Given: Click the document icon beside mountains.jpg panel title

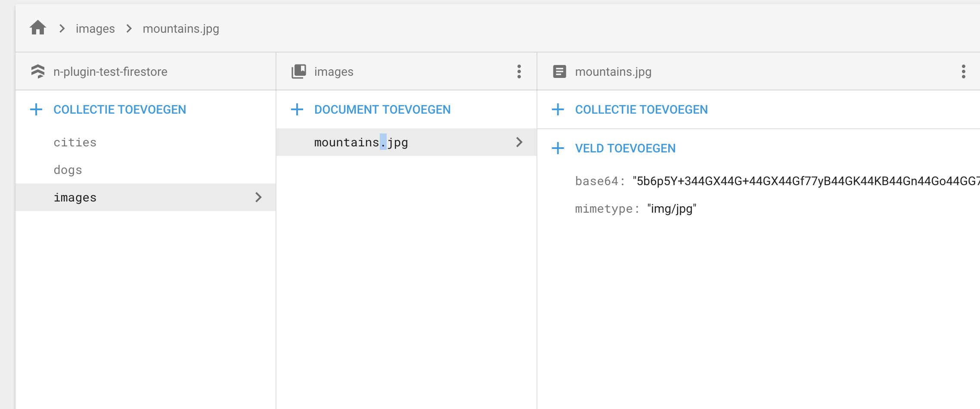Looking at the screenshot, I should [560, 71].
